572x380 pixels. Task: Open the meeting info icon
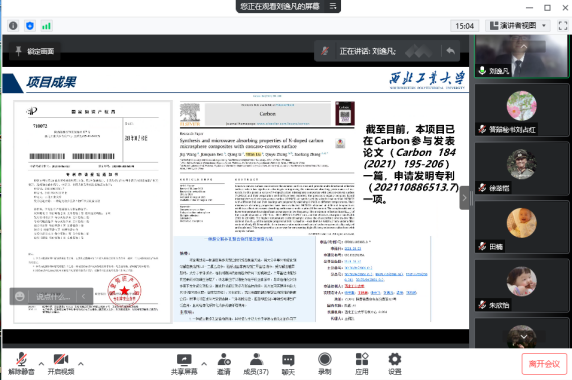(13, 26)
